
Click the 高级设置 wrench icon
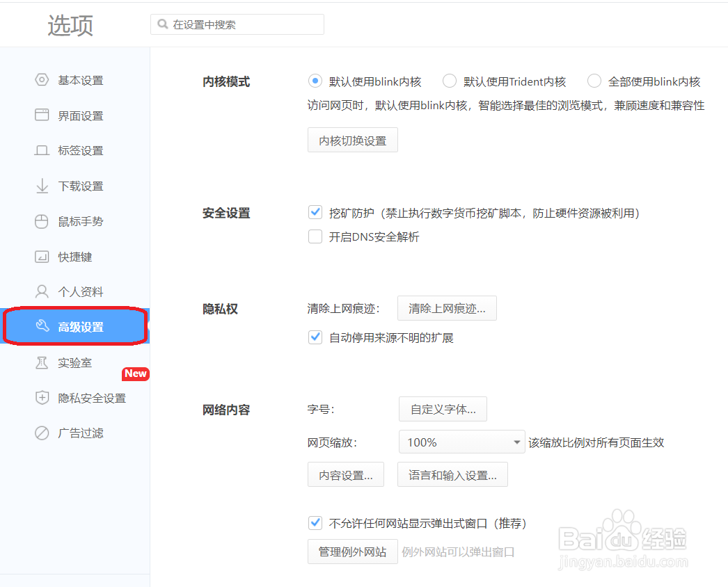pyautogui.click(x=42, y=325)
